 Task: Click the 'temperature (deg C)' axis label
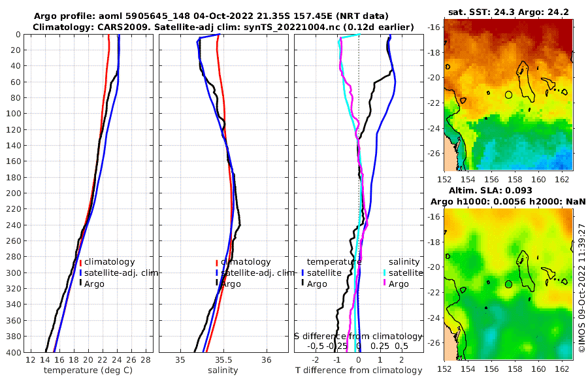click(88, 371)
